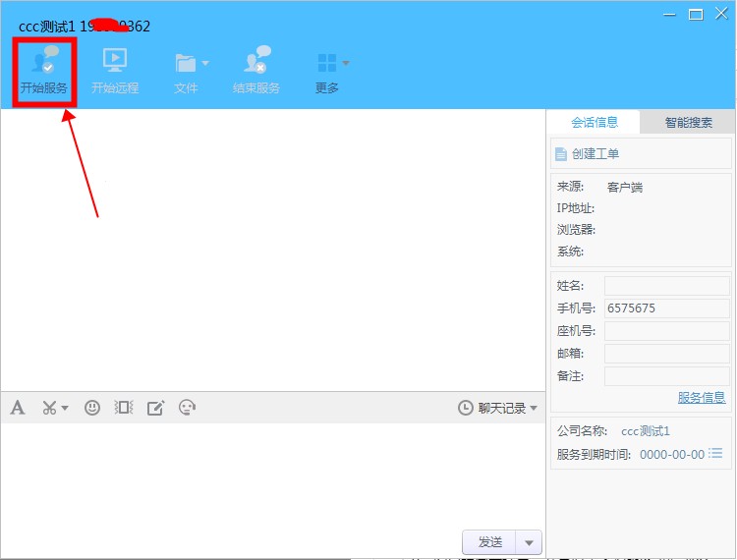Click the scissors screenshot icon

coord(49,408)
